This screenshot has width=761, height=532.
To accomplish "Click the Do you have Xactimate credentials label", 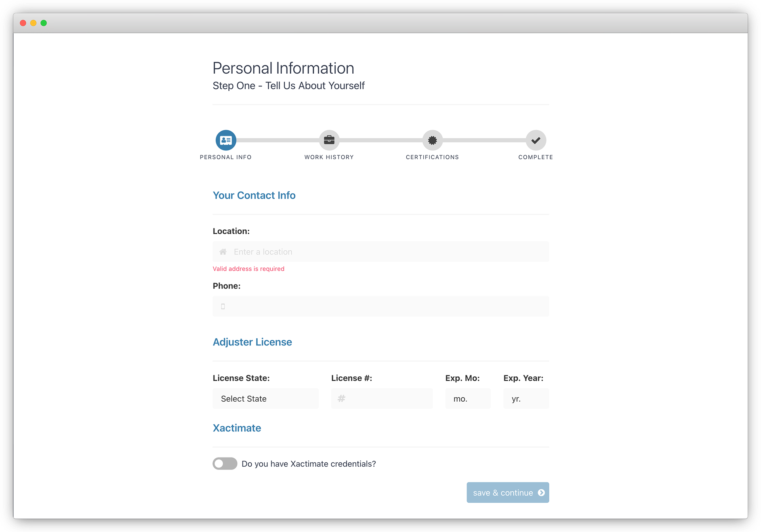I will 309,464.
